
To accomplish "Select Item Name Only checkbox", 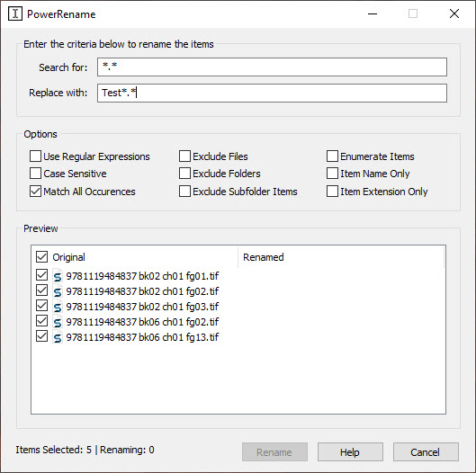I will point(332,174).
